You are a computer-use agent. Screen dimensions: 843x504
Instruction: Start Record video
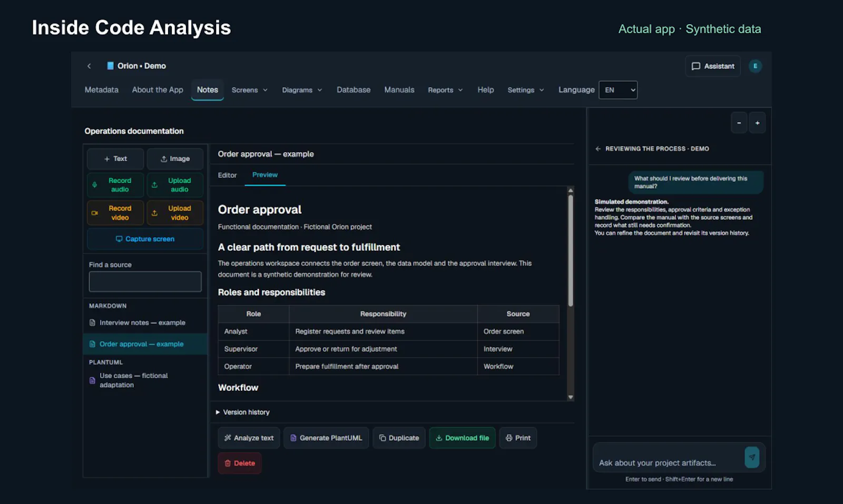point(115,213)
